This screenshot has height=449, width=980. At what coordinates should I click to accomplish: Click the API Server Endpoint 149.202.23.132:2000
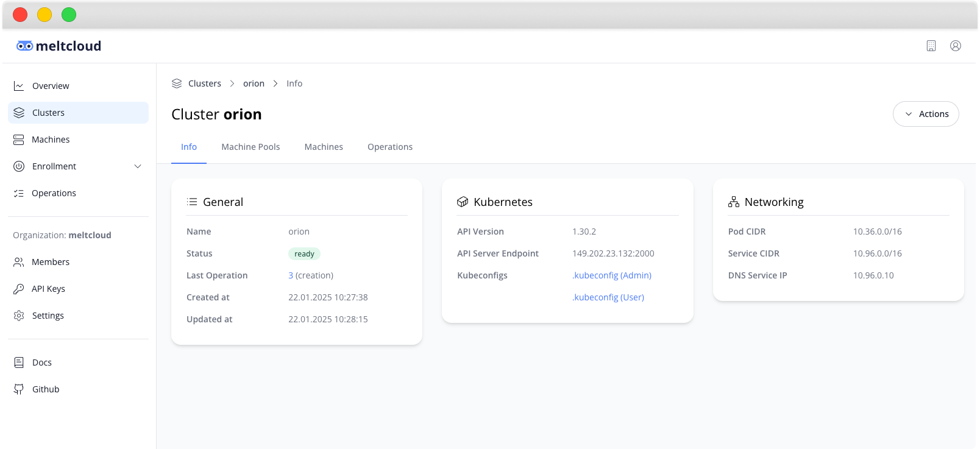pos(613,253)
